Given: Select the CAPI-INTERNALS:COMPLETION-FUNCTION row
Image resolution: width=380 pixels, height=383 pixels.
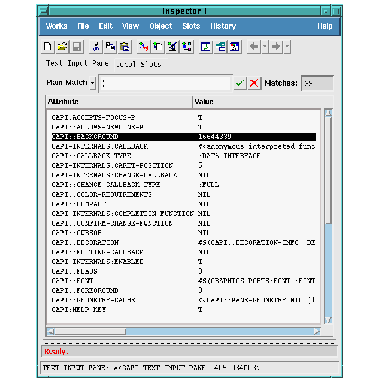Looking at the screenshot, I should (x=184, y=213).
